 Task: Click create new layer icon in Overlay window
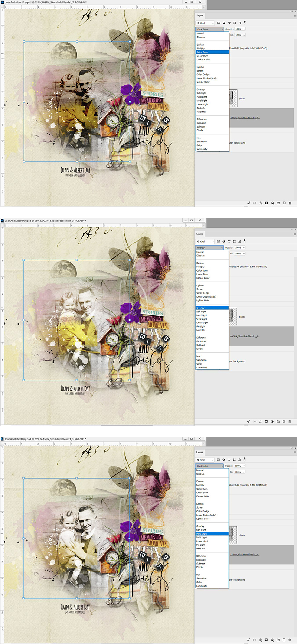pyautogui.click(x=284, y=421)
